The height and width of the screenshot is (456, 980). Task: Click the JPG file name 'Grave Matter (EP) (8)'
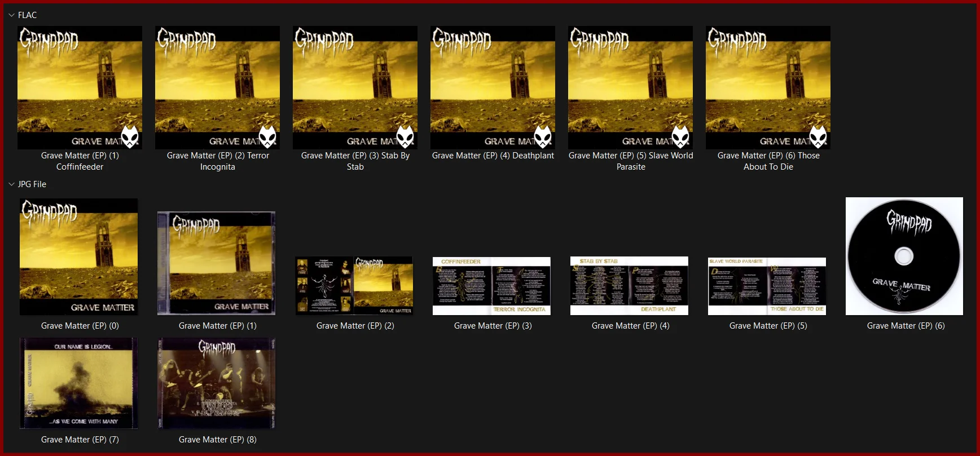pos(218,440)
